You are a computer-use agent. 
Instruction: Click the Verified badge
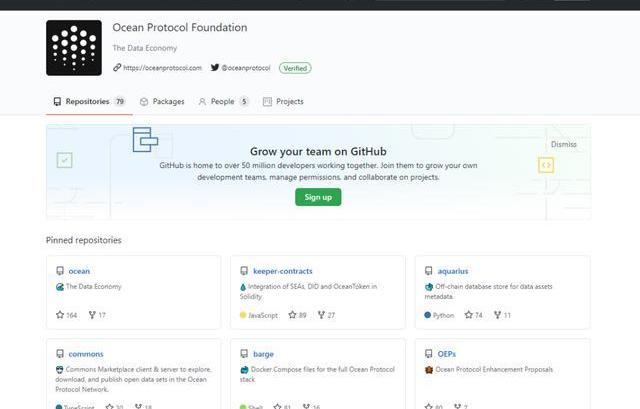295,68
